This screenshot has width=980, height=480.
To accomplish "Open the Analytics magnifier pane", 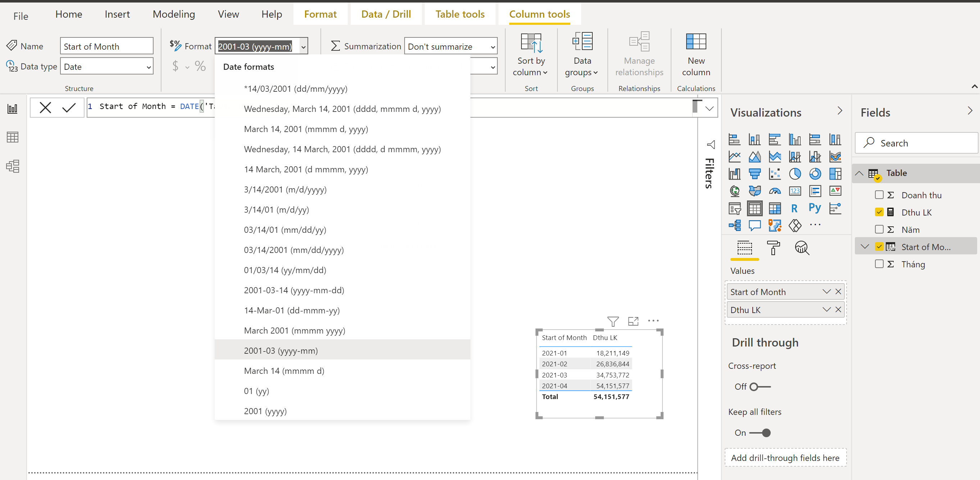I will tap(802, 248).
